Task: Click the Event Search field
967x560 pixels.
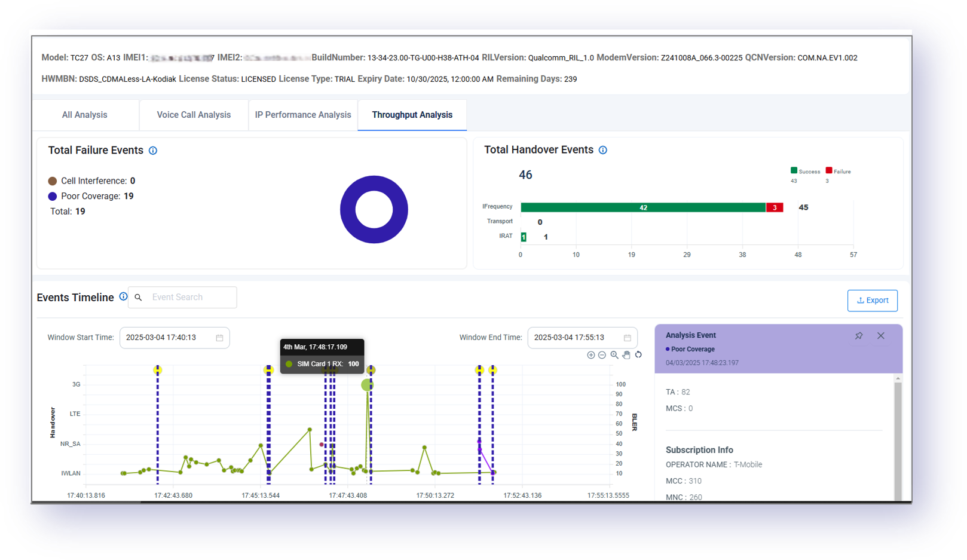Action: 189,298
